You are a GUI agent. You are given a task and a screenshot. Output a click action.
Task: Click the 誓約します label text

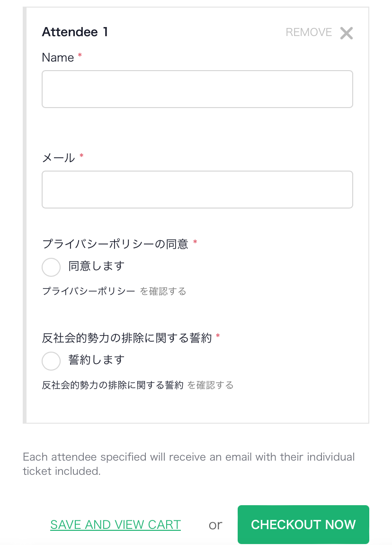(96, 360)
